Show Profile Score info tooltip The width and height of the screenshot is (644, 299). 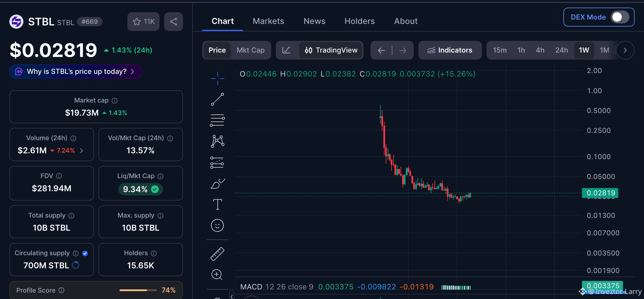click(x=61, y=290)
